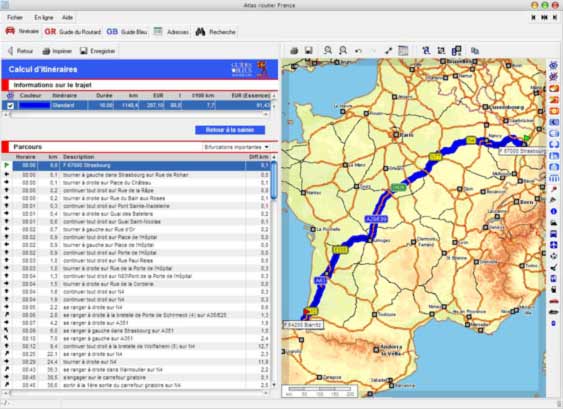Toggle the bus icon in the sidebar
The image size is (563, 409).
pyautogui.click(x=554, y=234)
